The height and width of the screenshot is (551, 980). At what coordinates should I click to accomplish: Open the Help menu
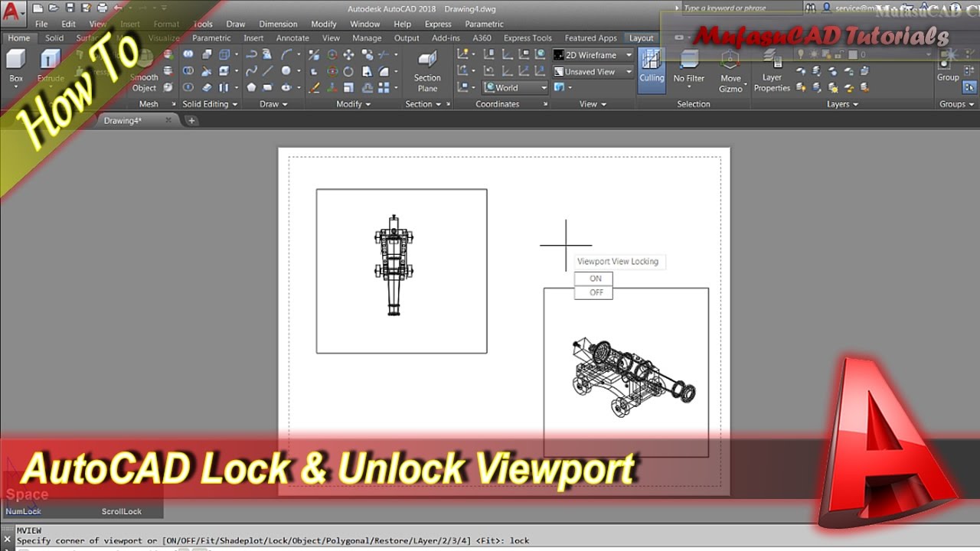[x=402, y=24]
